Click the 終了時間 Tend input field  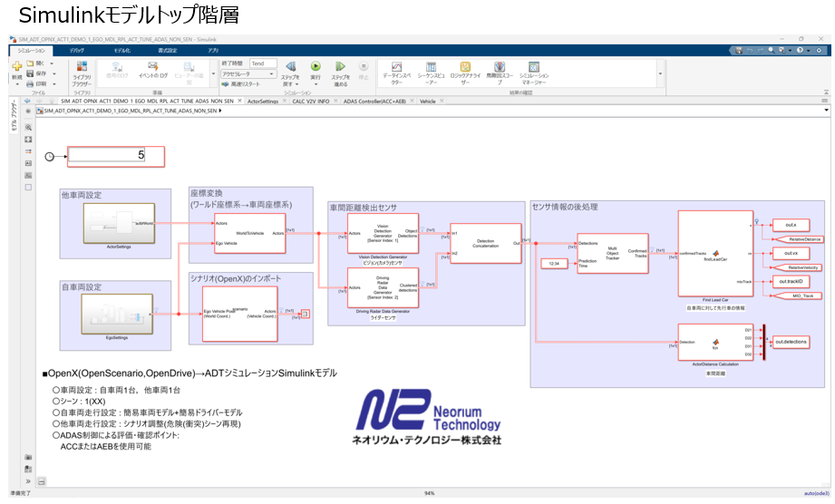click(x=263, y=63)
